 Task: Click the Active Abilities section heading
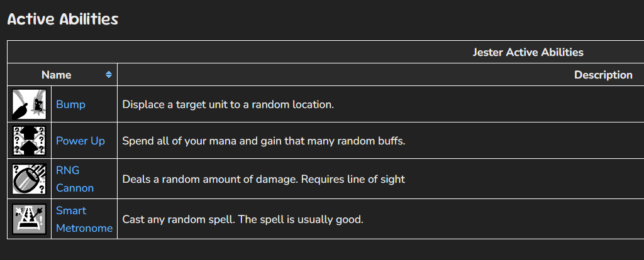pyautogui.click(x=63, y=19)
